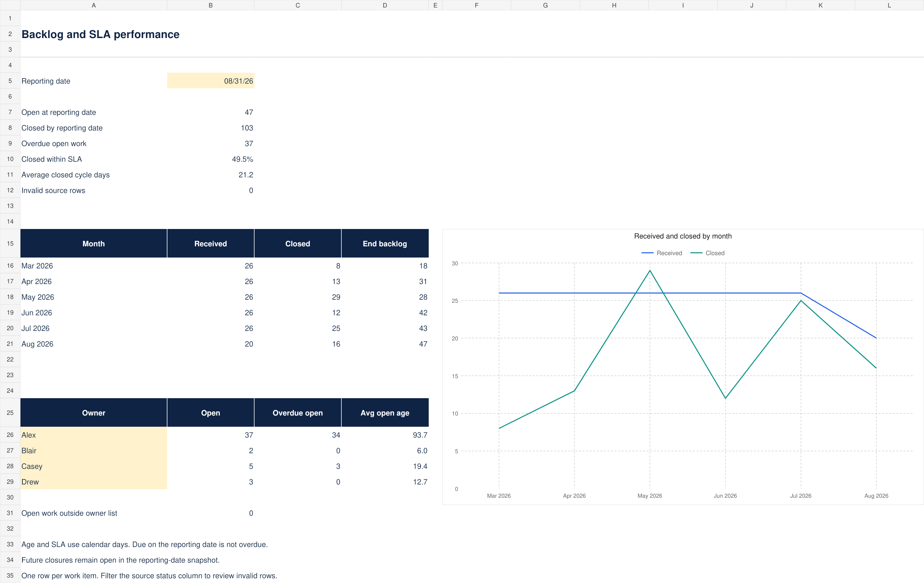This screenshot has width=924, height=583.
Task: Click the 'Aug 2026' chart axis label
Action: (x=876, y=495)
